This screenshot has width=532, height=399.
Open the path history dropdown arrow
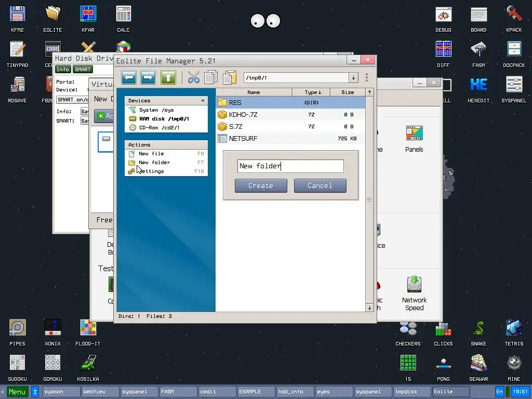(353, 78)
